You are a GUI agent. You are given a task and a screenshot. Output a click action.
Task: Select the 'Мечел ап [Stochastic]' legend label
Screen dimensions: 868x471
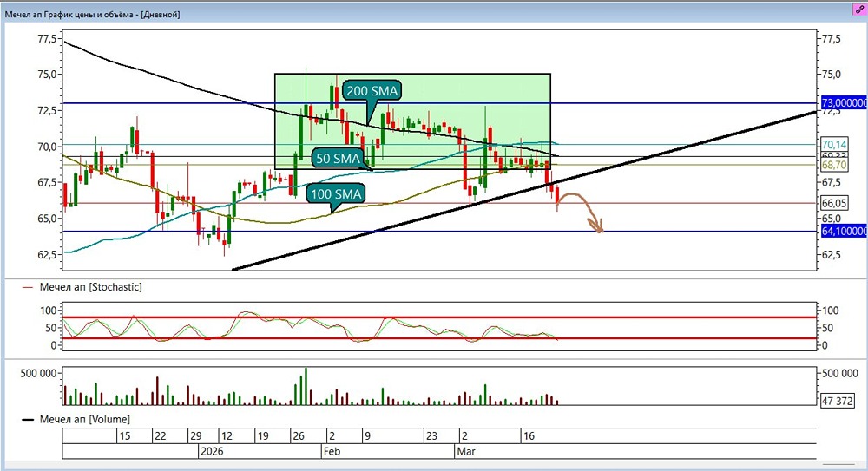coord(91,287)
